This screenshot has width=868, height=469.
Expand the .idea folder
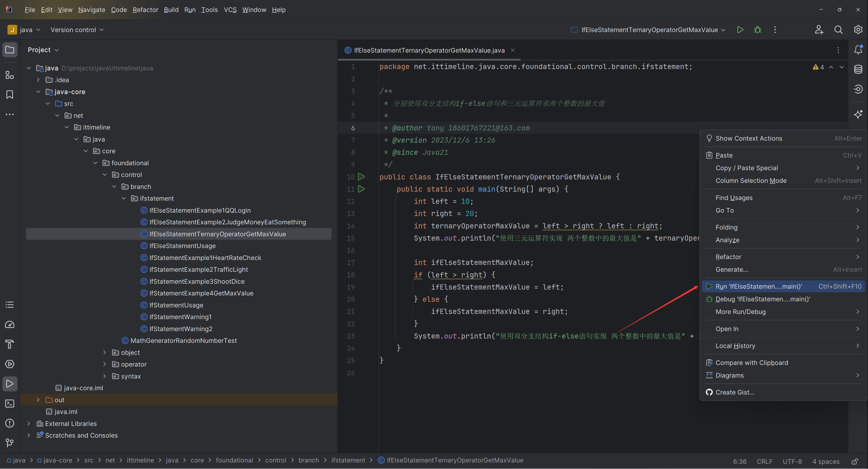tap(38, 80)
